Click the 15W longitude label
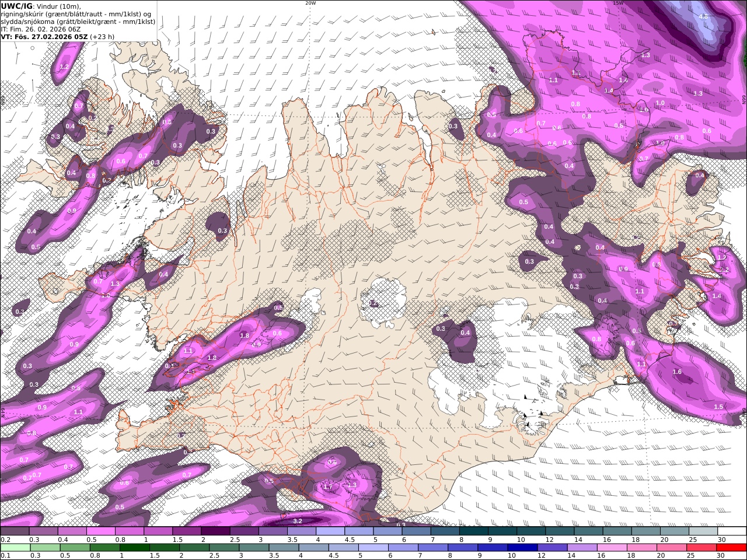This screenshot has width=747, height=560. tap(618, 3)
